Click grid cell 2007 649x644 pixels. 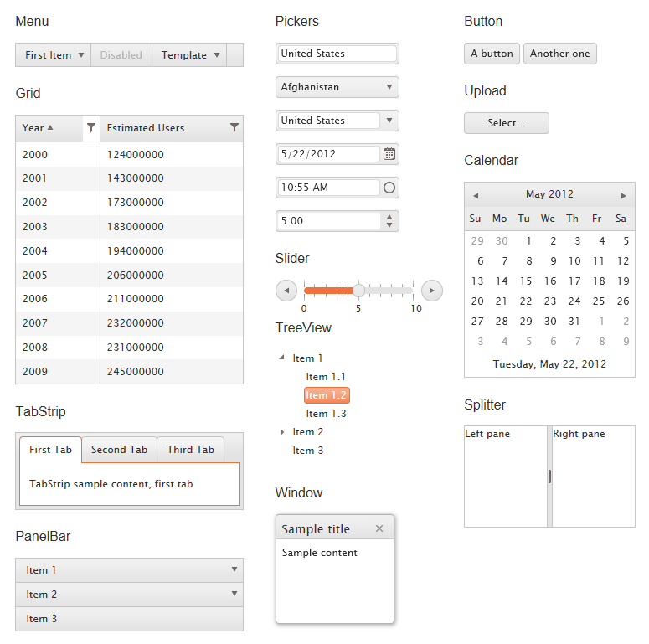(58, 322)
